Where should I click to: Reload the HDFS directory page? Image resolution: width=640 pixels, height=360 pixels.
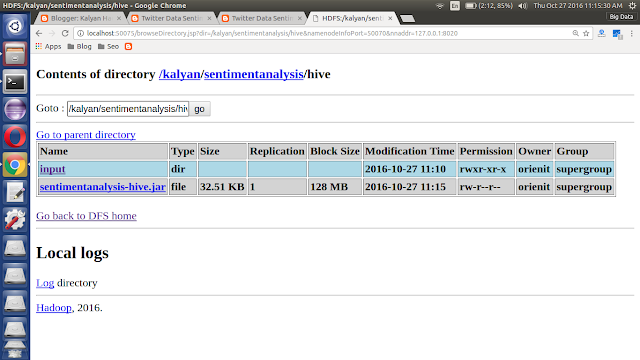(65, 33)
